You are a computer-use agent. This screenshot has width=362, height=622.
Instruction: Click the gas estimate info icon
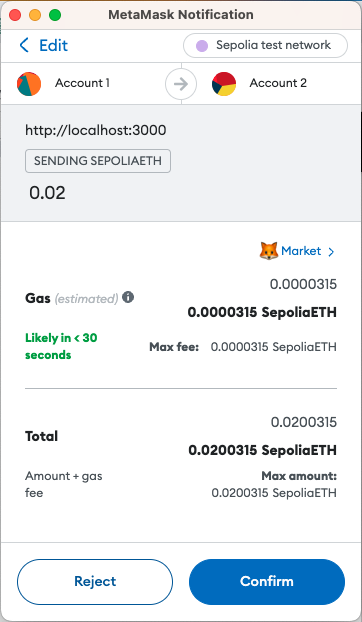128,297
